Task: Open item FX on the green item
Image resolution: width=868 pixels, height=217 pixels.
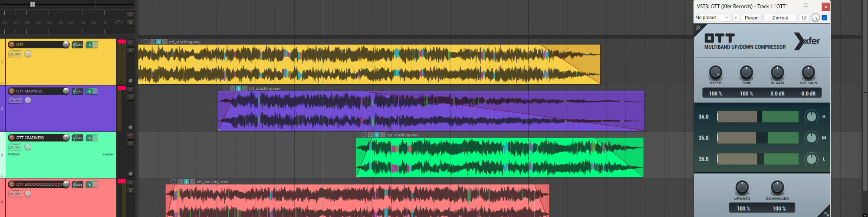Action: [383, 135]
